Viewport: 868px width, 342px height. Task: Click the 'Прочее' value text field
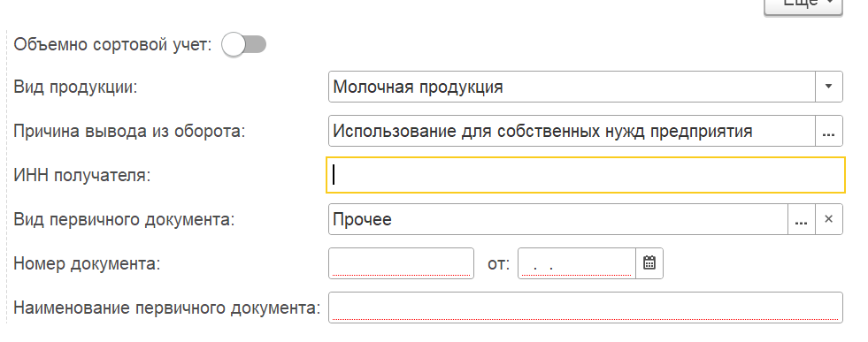[558, 219]
